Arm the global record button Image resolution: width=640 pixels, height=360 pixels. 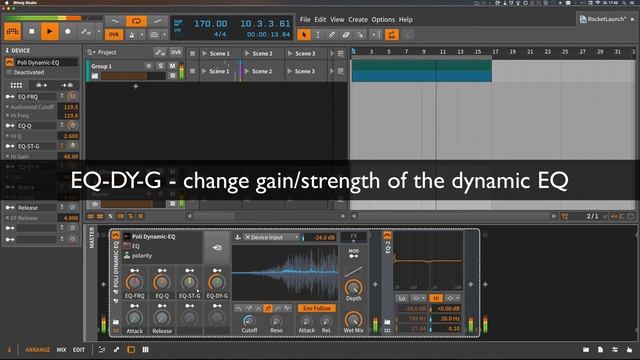68,31
